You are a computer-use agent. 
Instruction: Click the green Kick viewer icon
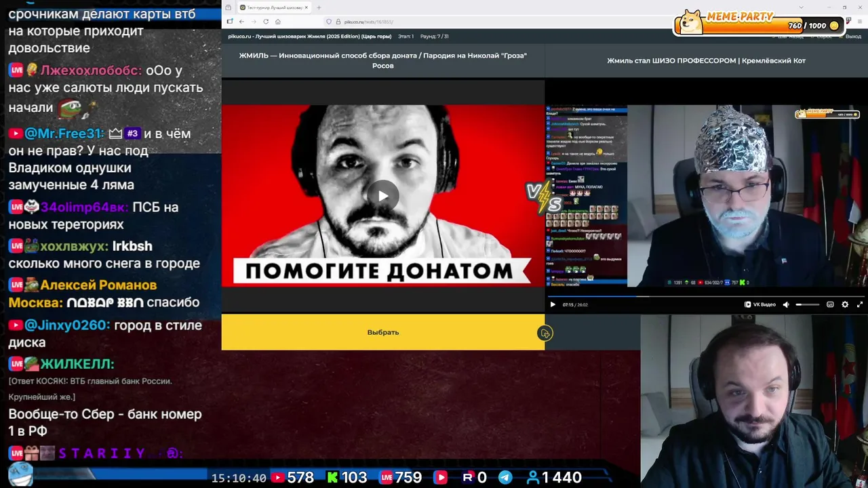click(332, 478)
